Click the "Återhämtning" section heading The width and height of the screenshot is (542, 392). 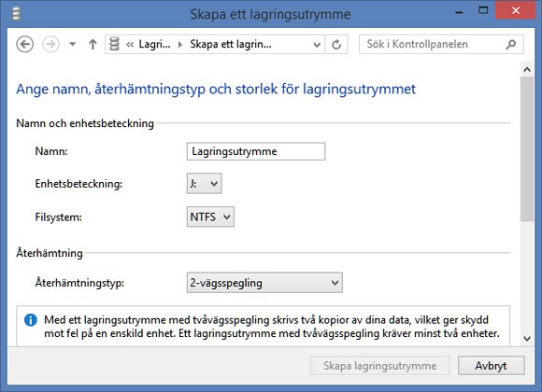point(50,253)
